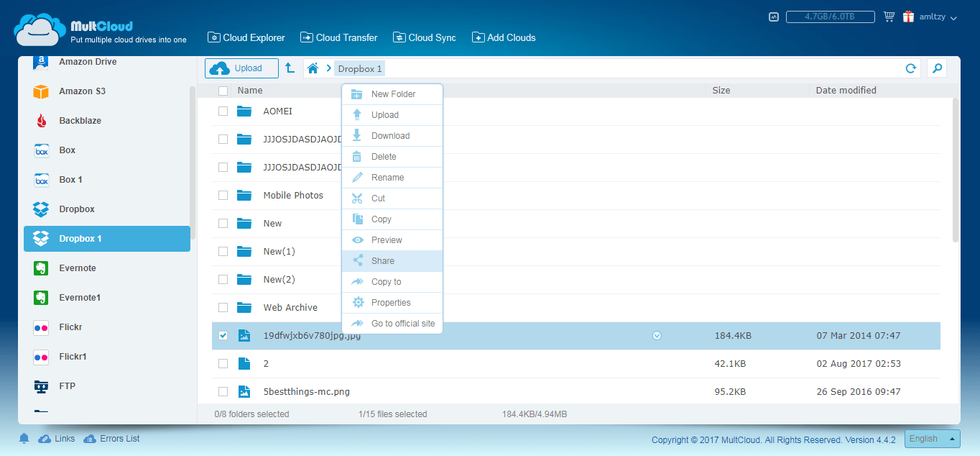
Task: Click the Upload toolbar button
Action: [241, 68]
